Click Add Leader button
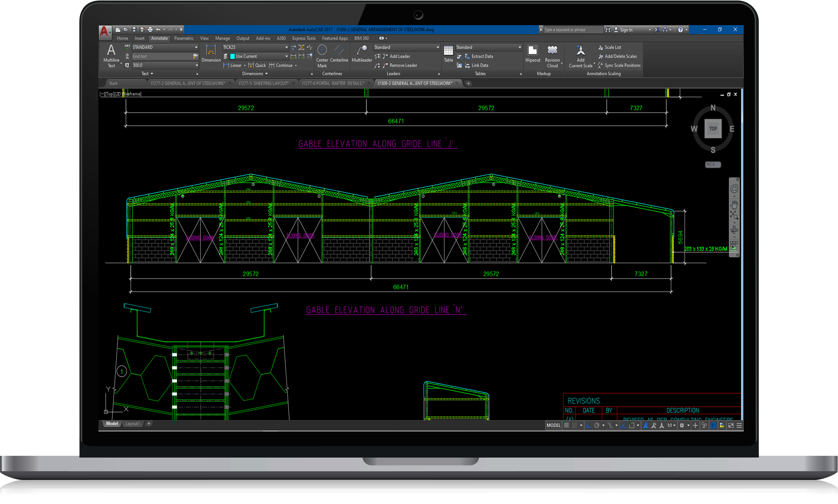838x504 pixels. tap(396, 56)
